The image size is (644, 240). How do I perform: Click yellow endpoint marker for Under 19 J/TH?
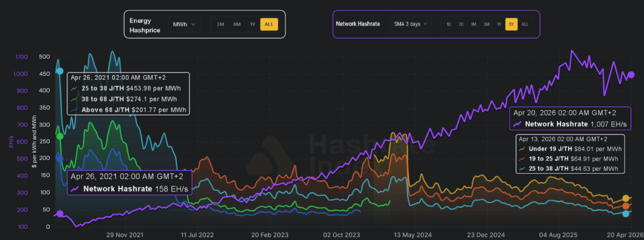point(626,198)
